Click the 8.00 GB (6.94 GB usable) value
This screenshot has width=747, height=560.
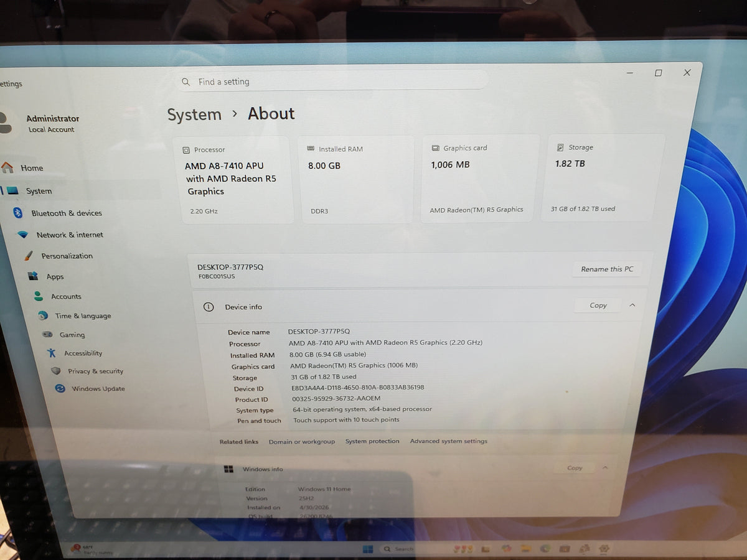[328, 355]
